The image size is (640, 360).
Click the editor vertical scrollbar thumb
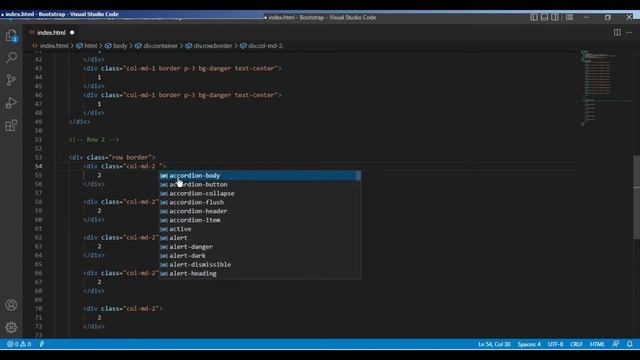point(637,197)
